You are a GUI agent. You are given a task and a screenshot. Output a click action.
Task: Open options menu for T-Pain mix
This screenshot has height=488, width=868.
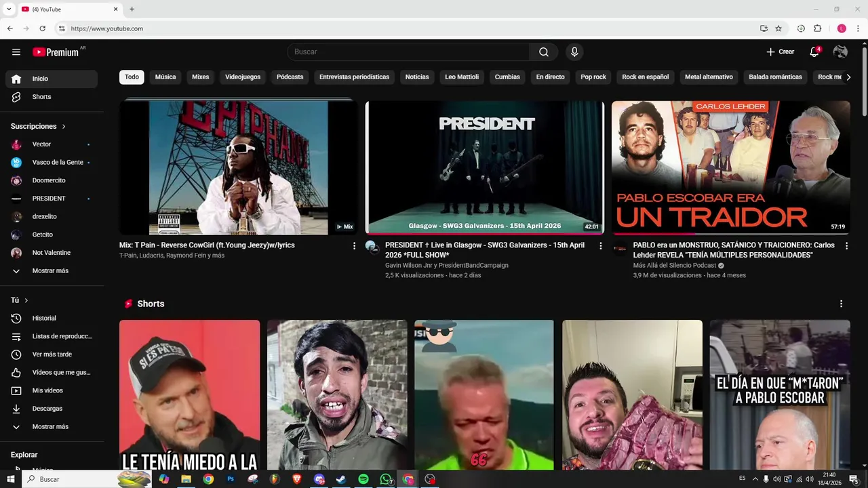coord(354,246)
